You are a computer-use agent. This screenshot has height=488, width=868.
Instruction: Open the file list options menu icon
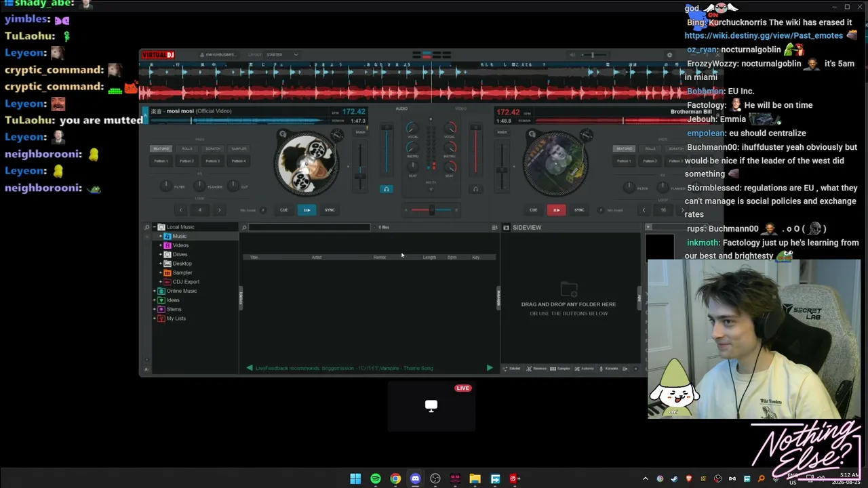click(494, 228)
